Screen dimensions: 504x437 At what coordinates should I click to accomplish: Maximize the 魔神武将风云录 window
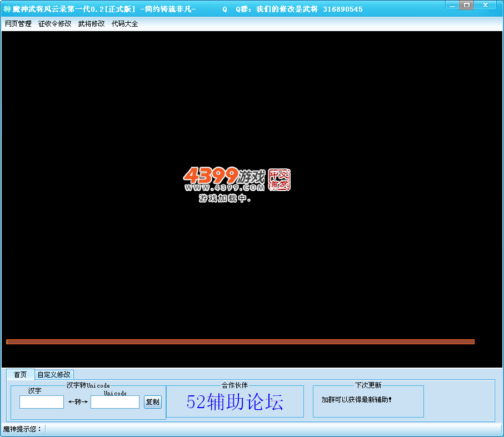pyautogui.click(x=467, y=5)
